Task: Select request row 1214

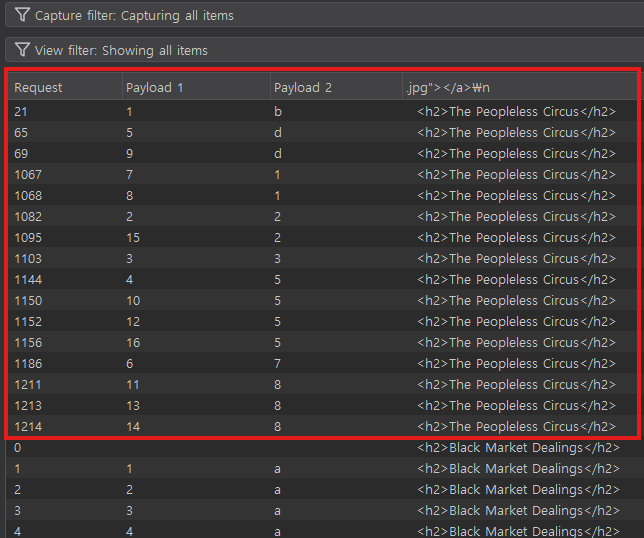Action: 322,426
